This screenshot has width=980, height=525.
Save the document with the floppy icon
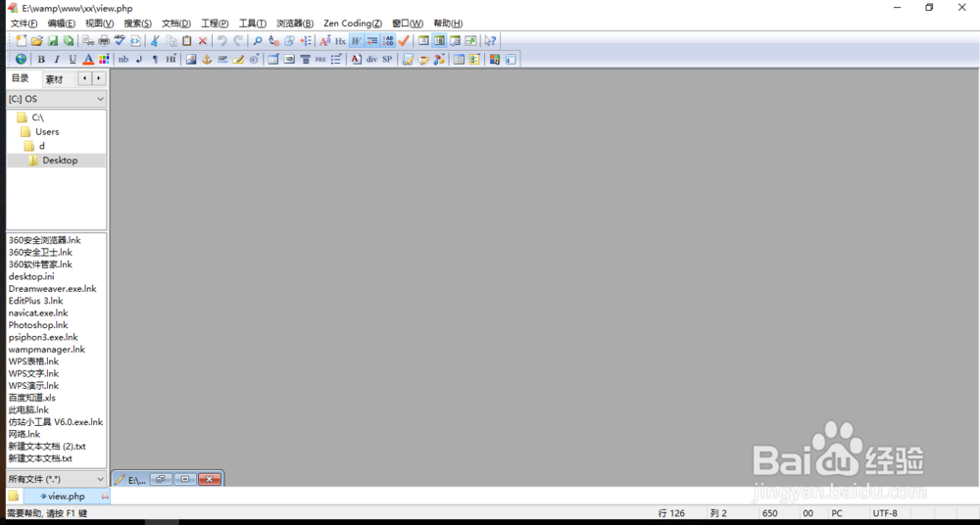(53, 41)
